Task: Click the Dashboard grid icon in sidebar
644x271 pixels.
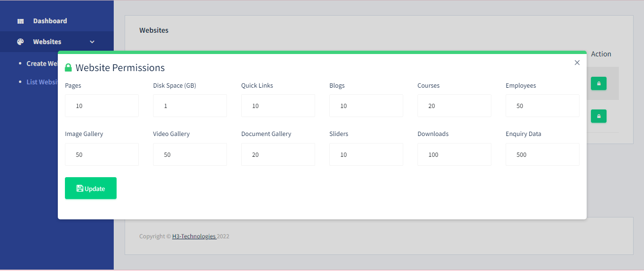Action: tap(20, 21)
